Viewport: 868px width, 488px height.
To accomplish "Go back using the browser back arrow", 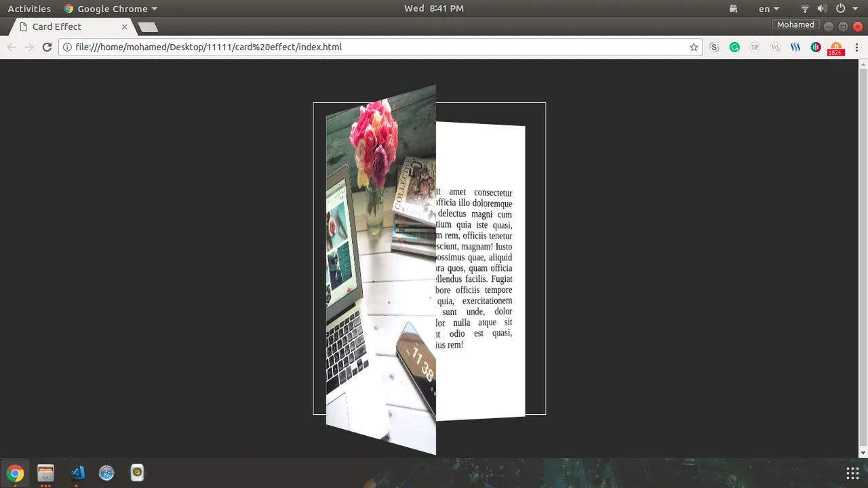I will coord(12,47).
